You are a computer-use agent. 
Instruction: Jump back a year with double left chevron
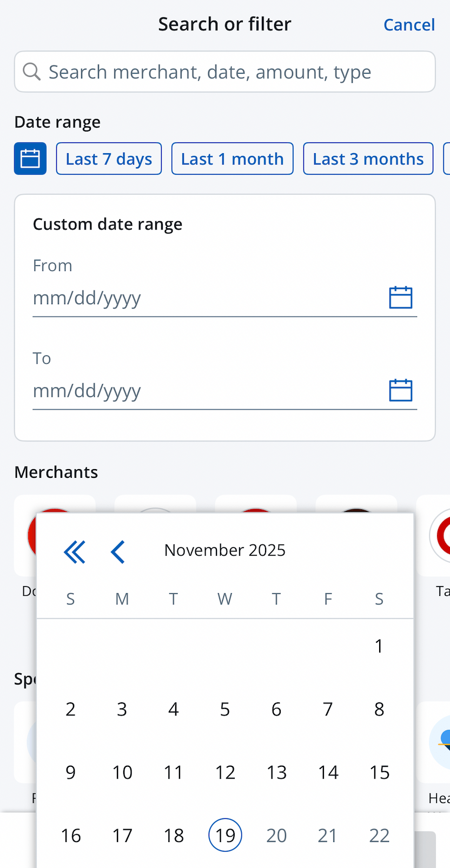(x=75, y=551)
